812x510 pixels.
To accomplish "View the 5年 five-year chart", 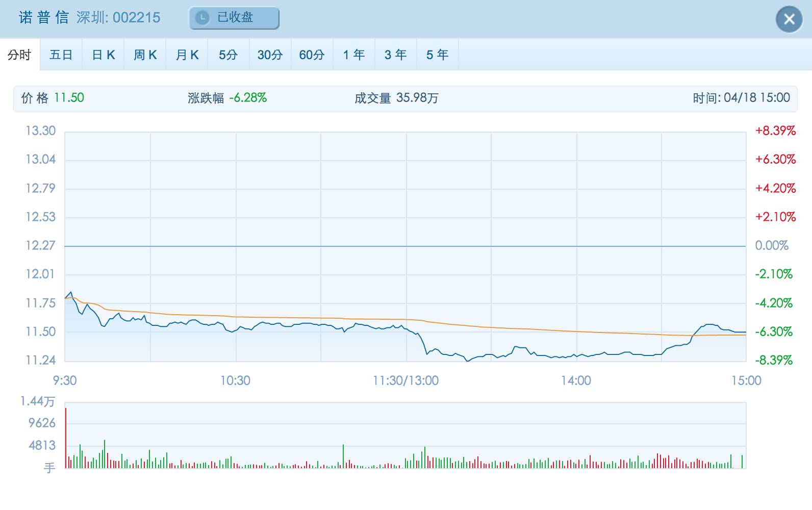I will click(438, 55).
